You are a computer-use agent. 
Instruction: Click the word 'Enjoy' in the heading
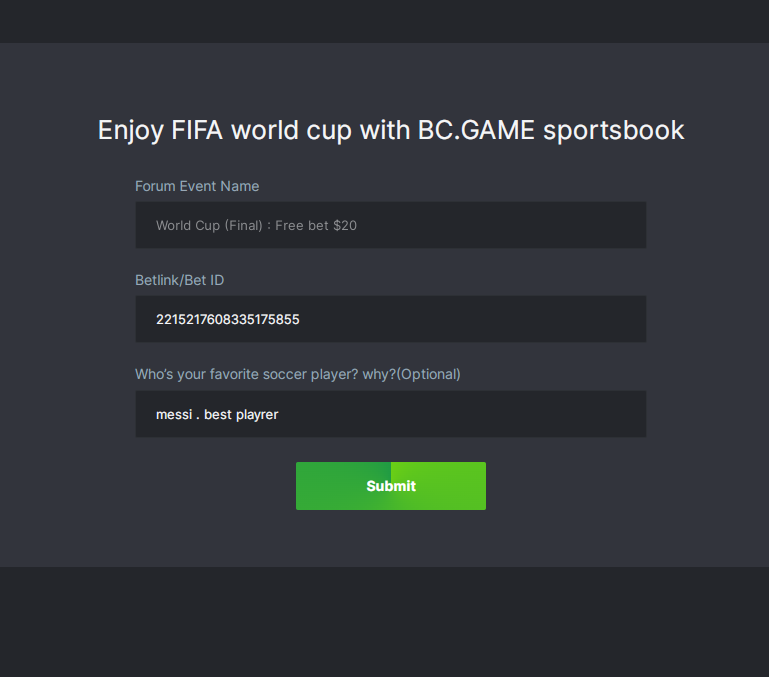(x=130, y=130)
